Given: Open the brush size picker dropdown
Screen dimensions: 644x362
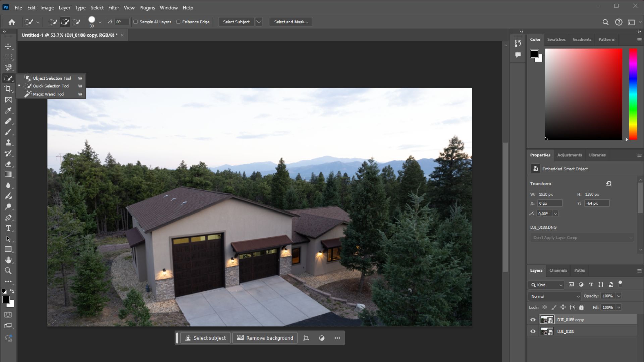Looking at the screenshot, I should [x=100, y=22].
